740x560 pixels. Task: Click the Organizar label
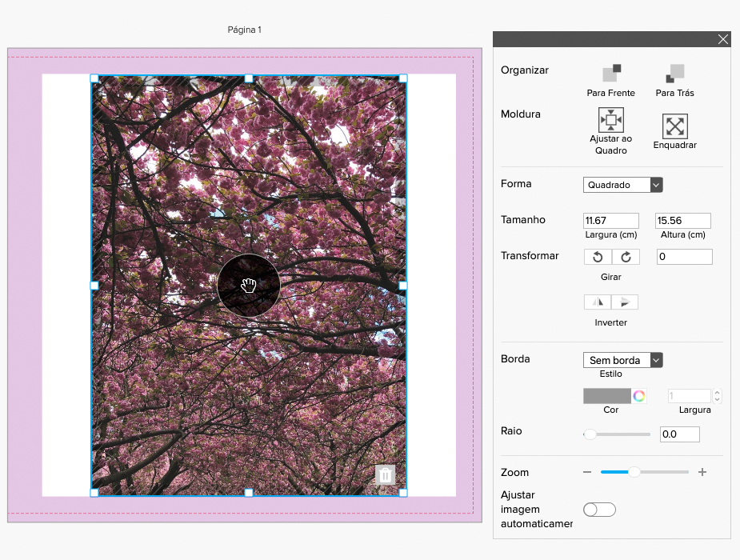coord(525,70)
